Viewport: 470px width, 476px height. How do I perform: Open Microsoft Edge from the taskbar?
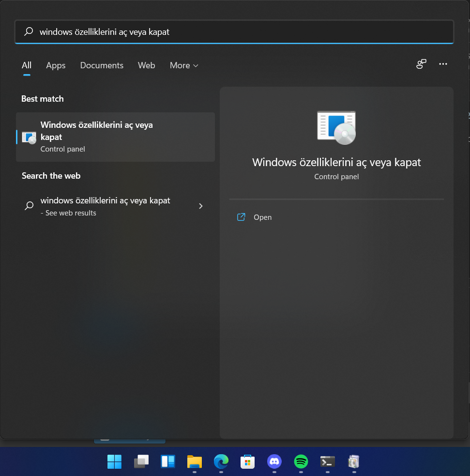click(221, 462)
